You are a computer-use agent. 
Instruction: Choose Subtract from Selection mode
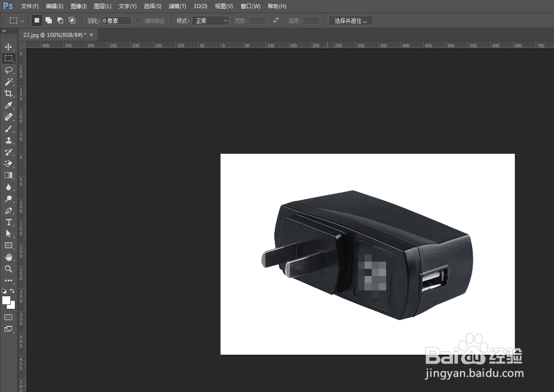pyautogui.click(x=60, y=20)
